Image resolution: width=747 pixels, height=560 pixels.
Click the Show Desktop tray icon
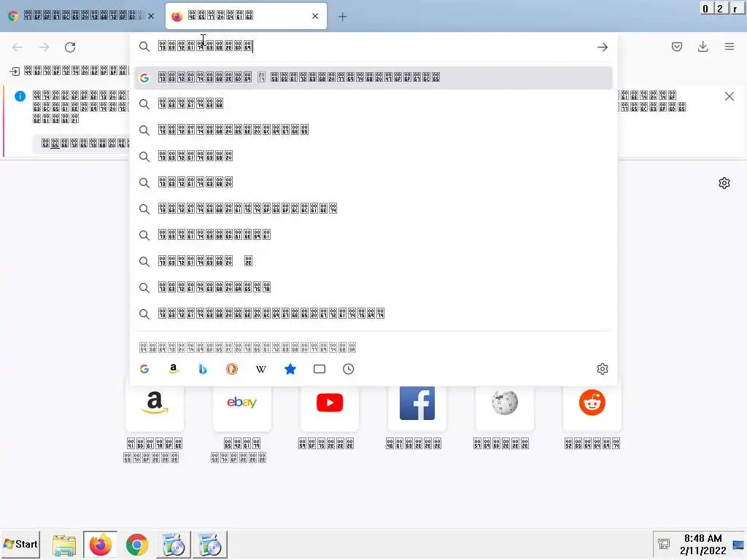(738, 545)
